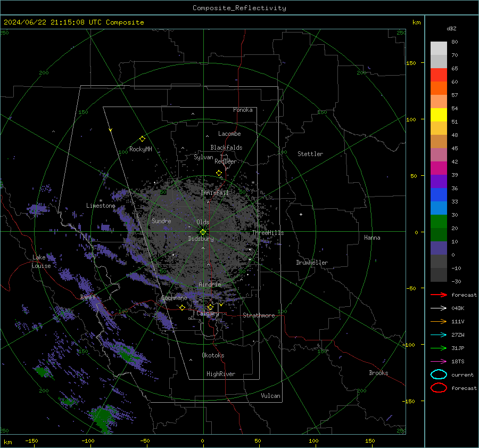This screenshot has height=448, width=479.
Task: Click the ThreeHills label
Action: click(268, 233)
